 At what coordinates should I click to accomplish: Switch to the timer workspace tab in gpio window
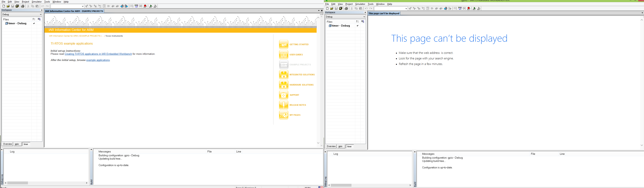(350, 146)
